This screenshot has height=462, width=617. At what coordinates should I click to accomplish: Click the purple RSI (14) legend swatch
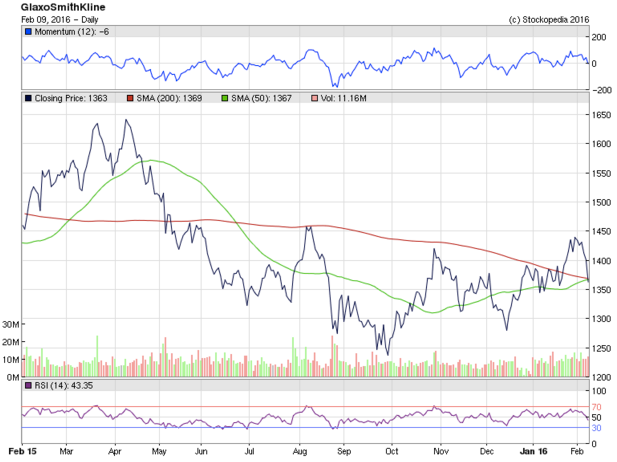click(28, 386)
